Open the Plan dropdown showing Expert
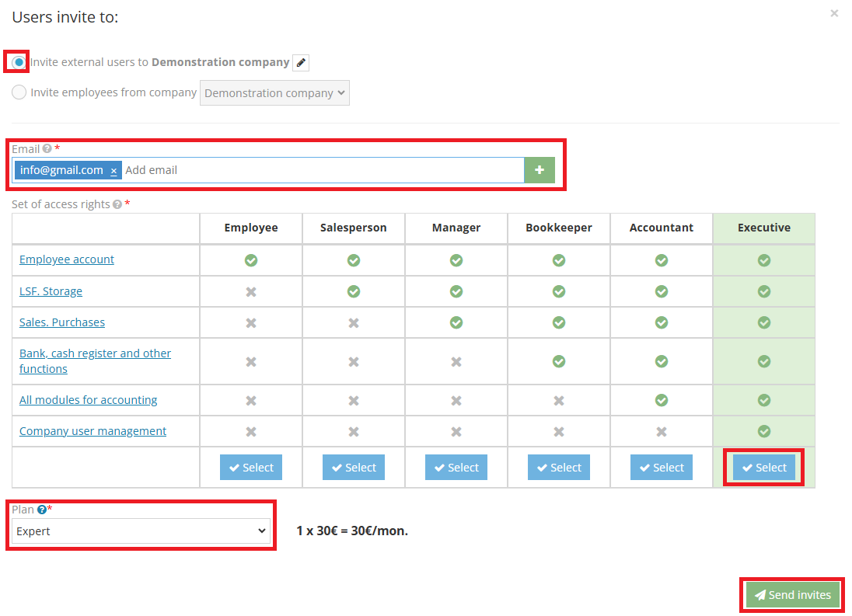This screenshot has height=616, width=852. pyautogui.click(x=140, y=531)
